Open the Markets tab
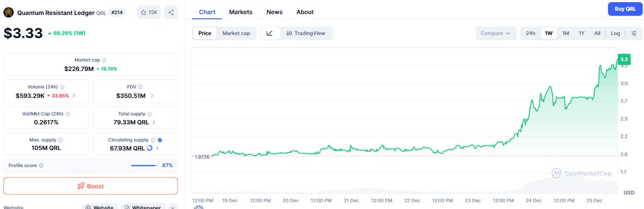Viewport: 644px width, 209px height. 240,12
